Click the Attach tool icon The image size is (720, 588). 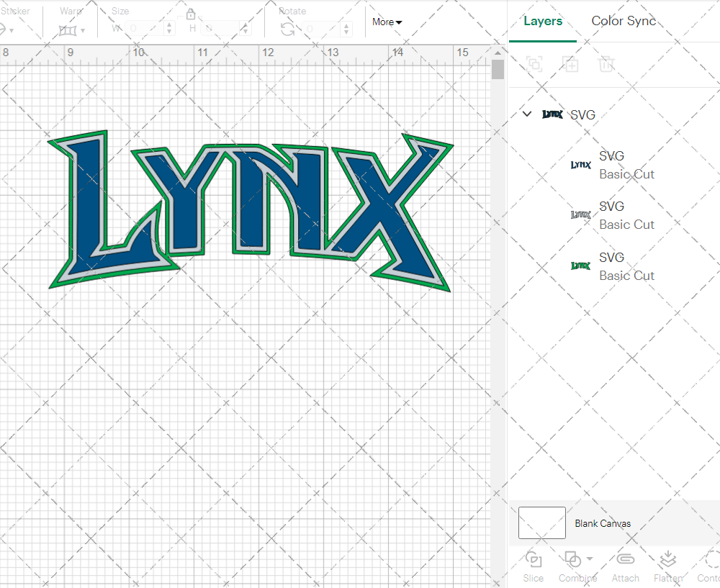625,559
